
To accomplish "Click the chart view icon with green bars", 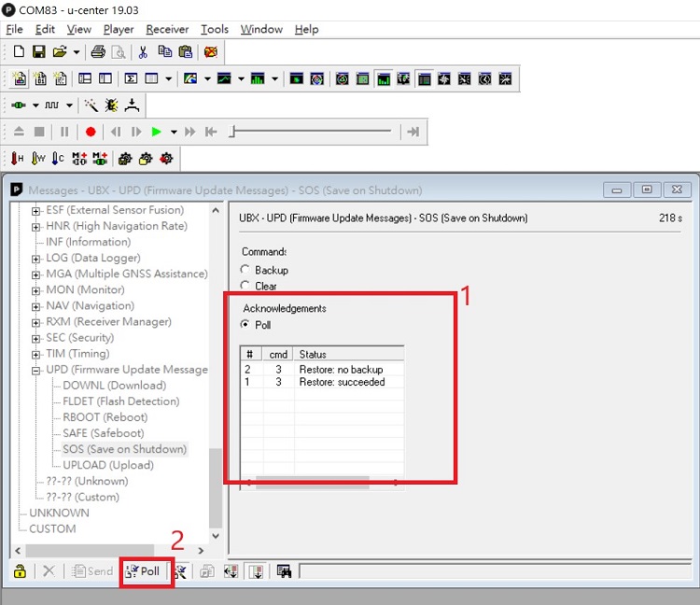I will click(x=258, y=79).
